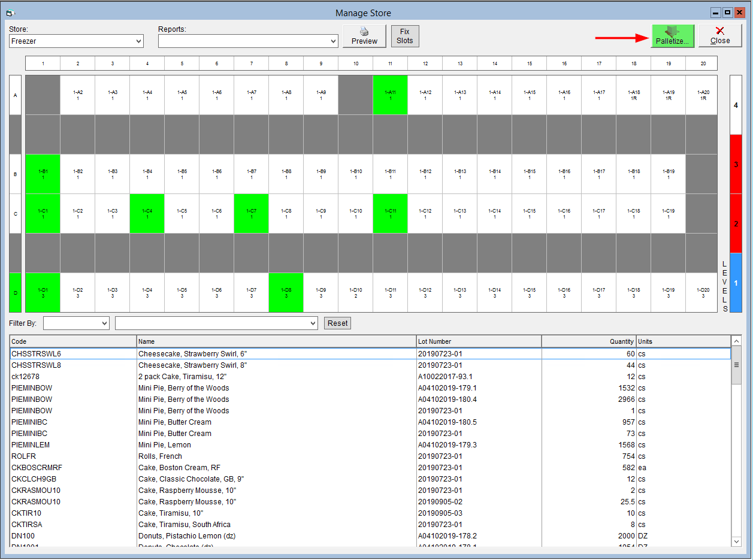The width and height of the screenshot is (753, 560).
Task: Sort by Lot Number column header
Action: coord(479,341)
